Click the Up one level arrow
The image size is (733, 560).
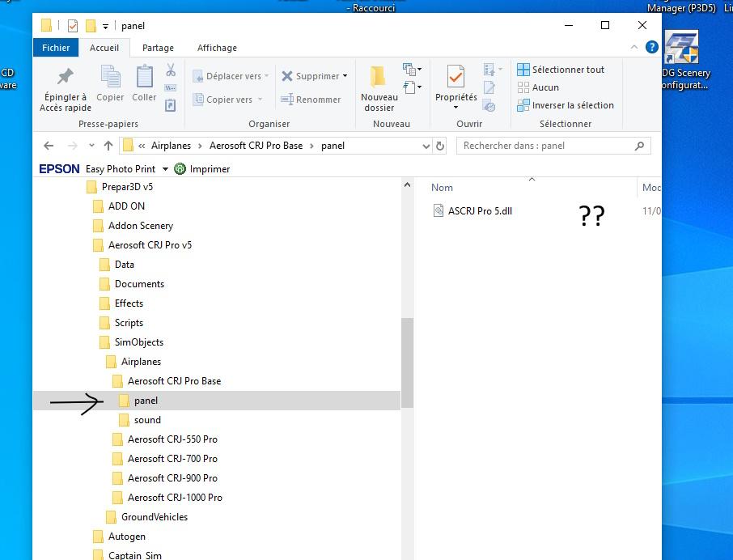tap(108, 146)
